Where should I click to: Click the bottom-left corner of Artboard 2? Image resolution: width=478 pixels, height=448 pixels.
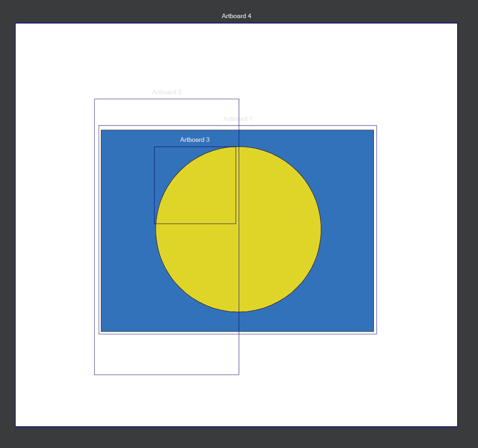click(94, 375)
